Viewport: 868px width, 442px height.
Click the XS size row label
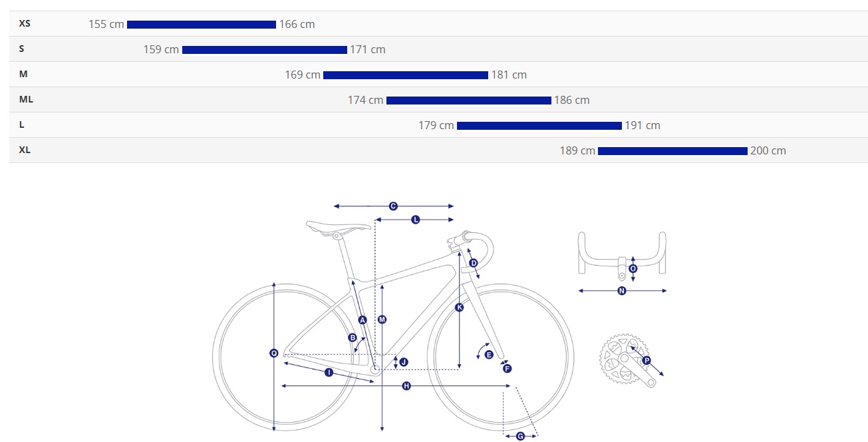point(25,23)
